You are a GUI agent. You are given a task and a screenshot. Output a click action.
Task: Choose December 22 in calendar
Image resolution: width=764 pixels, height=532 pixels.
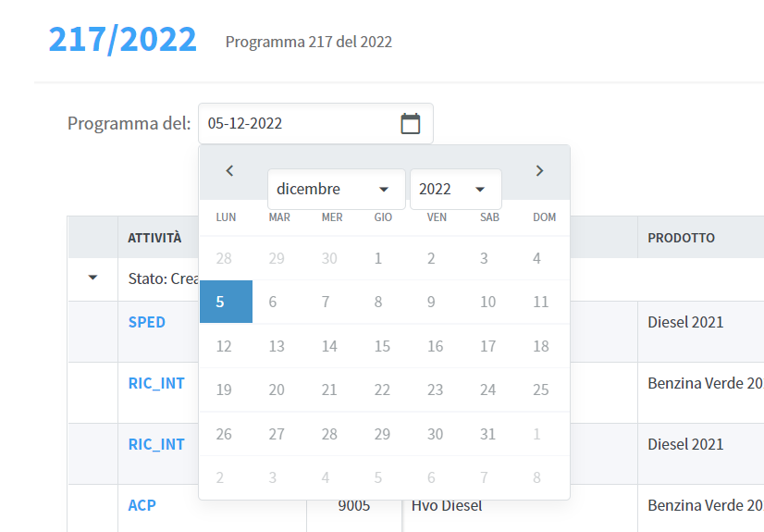(385, 390)
